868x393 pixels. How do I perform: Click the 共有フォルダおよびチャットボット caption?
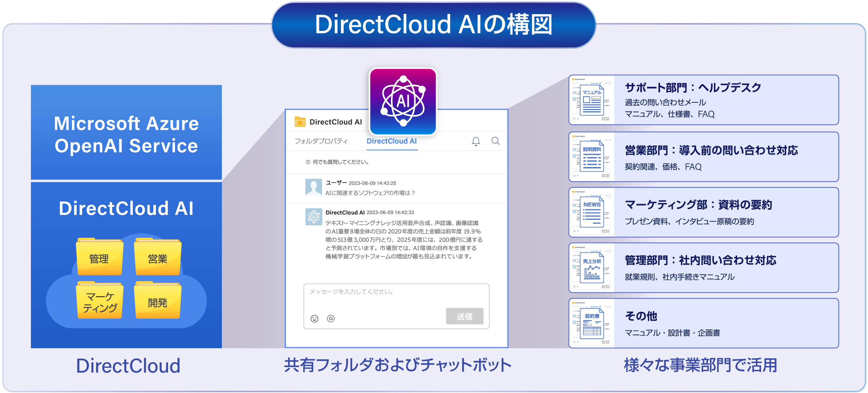point(398,365)
